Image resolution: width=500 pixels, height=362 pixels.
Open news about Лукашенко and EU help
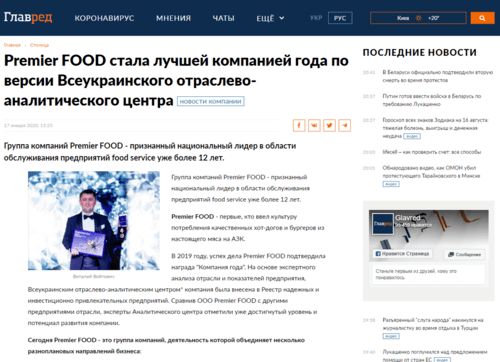[x=435, y=355]
